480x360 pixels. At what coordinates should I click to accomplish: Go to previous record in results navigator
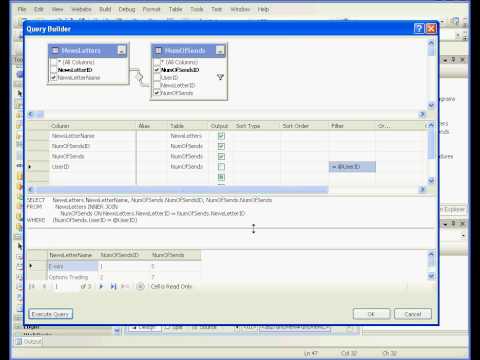pyautogui.click(x=44, y=286)
